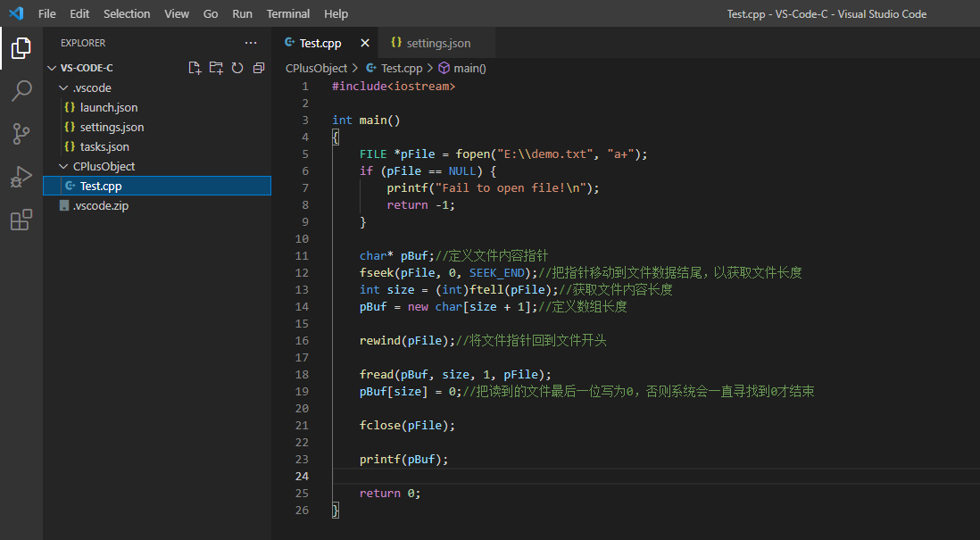This screenshot has width=980, height=540.
Task: Open the Run menu
Action: [x=243, y=13]
